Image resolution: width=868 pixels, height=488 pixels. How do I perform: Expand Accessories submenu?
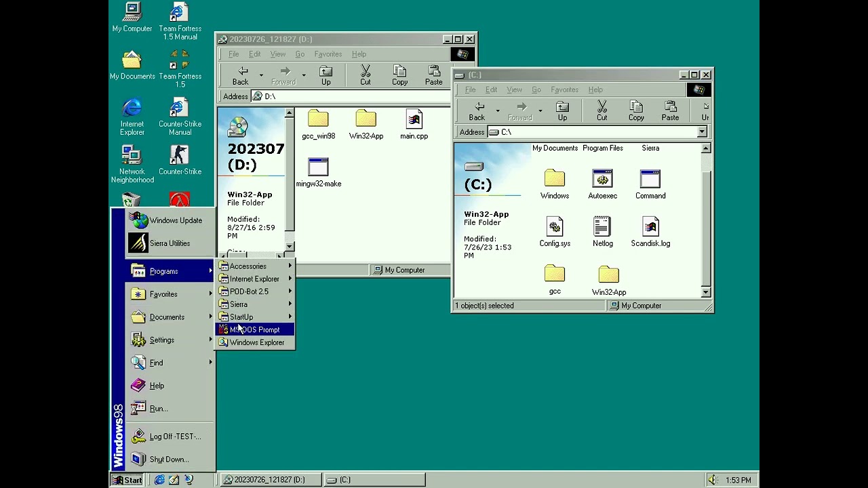pos(255,266)
